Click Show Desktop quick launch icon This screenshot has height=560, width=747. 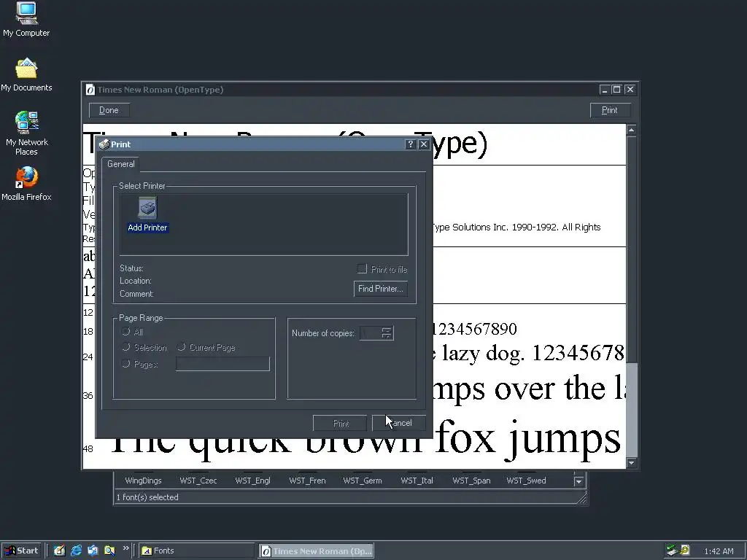pos(59,551)
